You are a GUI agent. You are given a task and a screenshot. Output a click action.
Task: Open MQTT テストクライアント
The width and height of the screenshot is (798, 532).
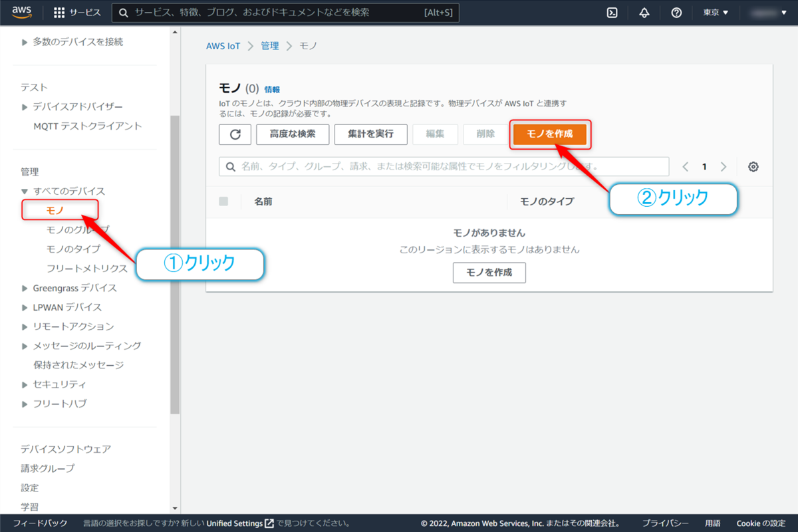tap(88, 126)
